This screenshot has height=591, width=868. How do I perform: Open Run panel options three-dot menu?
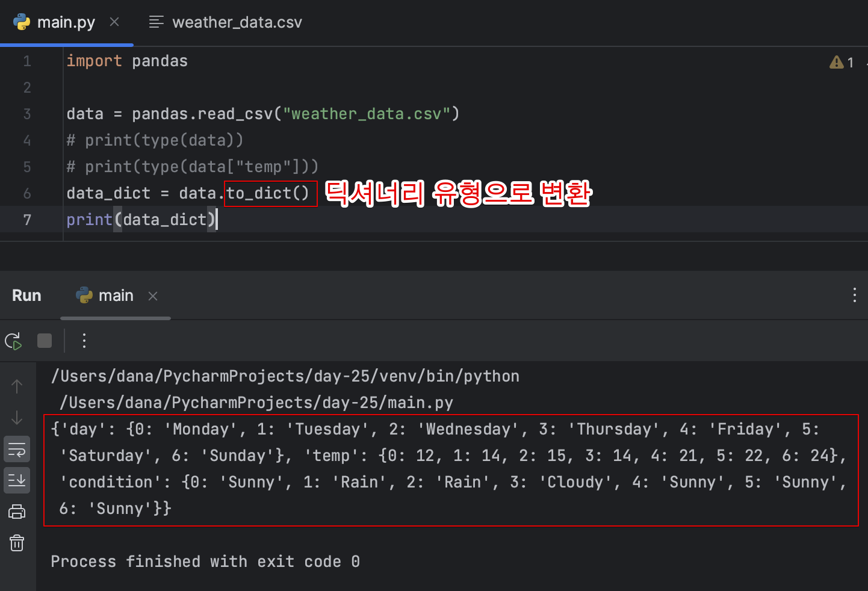click(854, 295)
